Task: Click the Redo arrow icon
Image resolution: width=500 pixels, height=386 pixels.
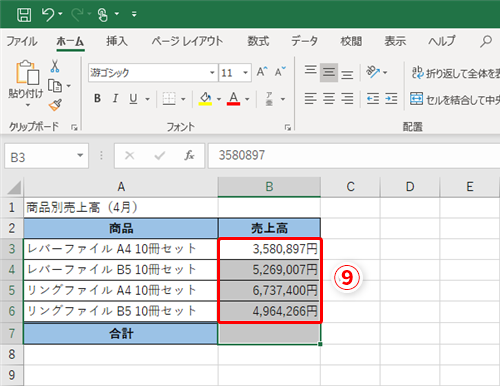Action: (77, 14)
